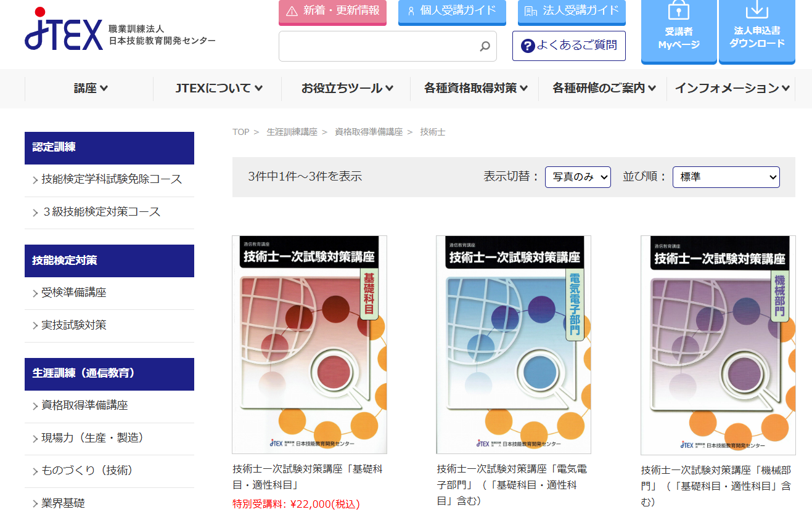Click the download icon for 法人申込書ダウンロード
This screenshot has height=512, width=812.
point(757,9)
